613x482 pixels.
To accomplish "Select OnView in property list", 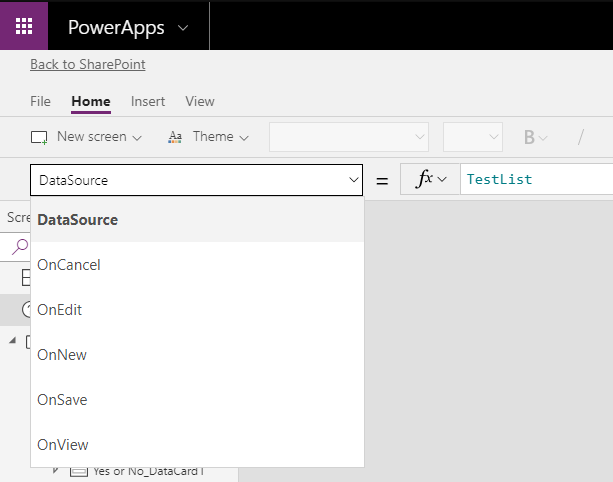I will pyautogui.click(x=197, y=444).
